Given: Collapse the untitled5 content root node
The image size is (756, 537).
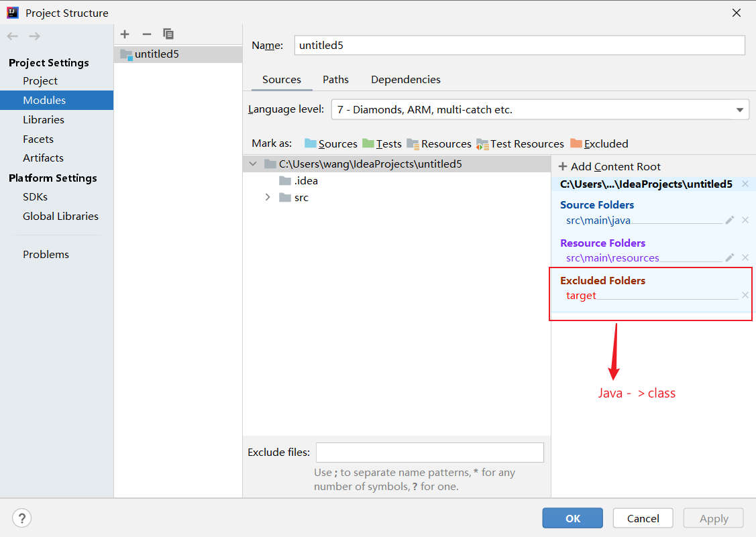Looking at the screenshot, I should pos(253,164).
